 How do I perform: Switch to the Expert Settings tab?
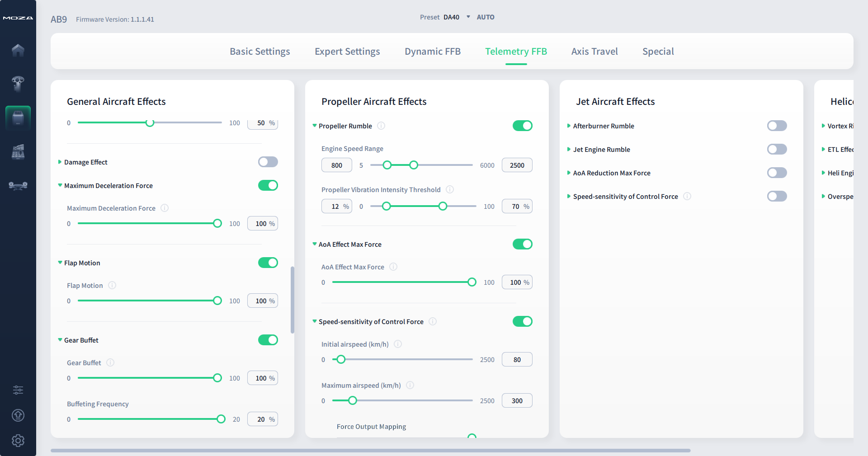click(347, 52)
